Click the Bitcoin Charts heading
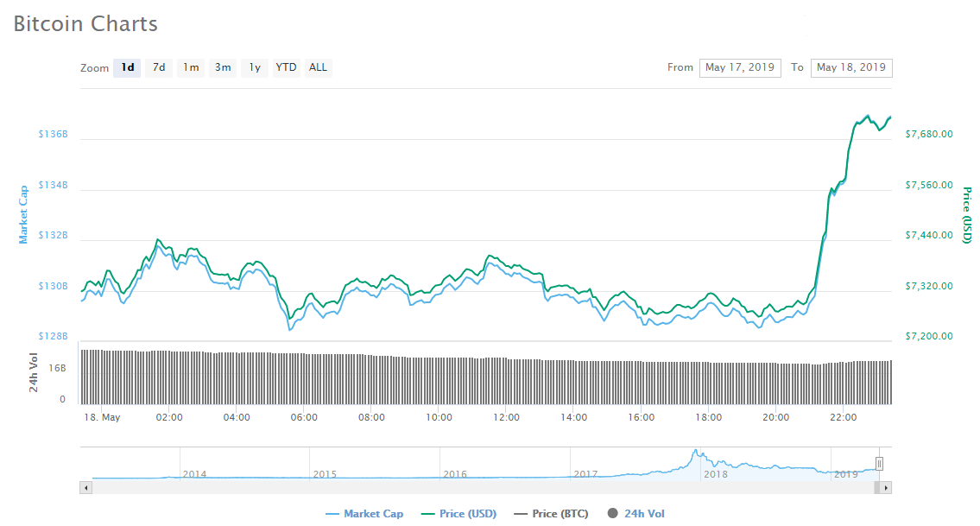The width and height of the screenshot is (980, 526). tap(85, 23)
